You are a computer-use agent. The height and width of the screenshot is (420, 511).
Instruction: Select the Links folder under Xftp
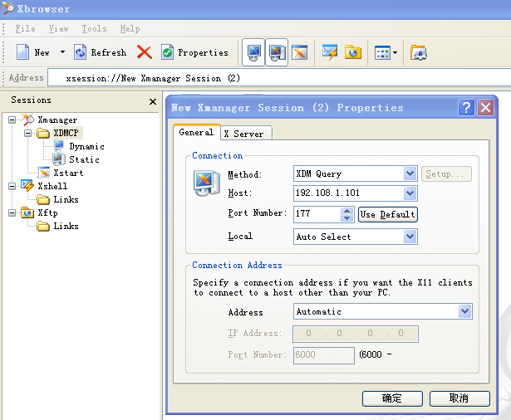[66, 226]
